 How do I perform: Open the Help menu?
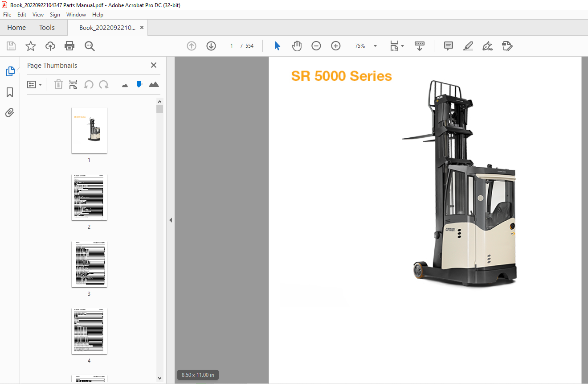(98, 15)
